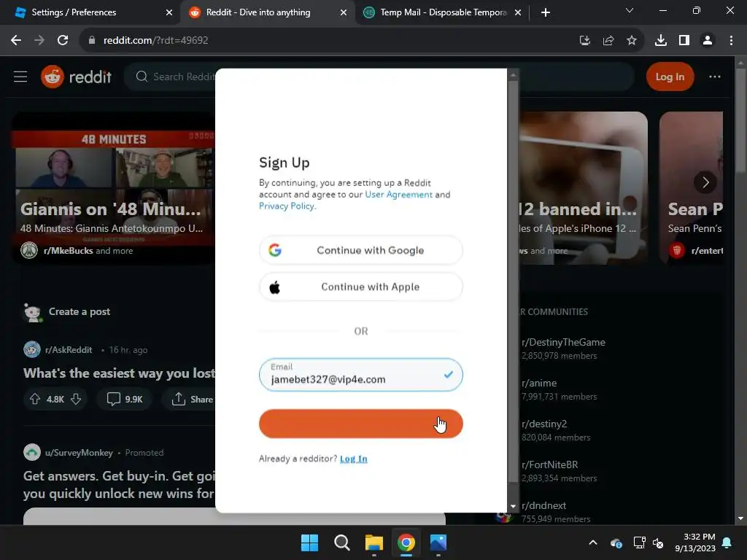
Task: Reload the page
Action: pyautogui.click(x=63, y=41)
